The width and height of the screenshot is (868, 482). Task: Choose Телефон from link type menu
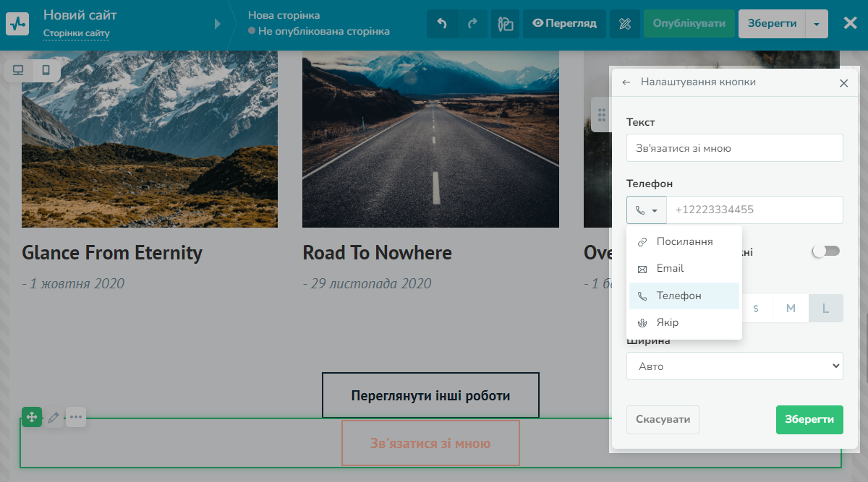(684, 296)
